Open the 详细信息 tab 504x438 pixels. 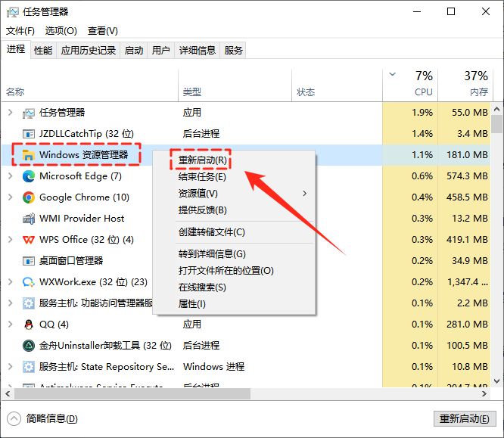[197, 51]
